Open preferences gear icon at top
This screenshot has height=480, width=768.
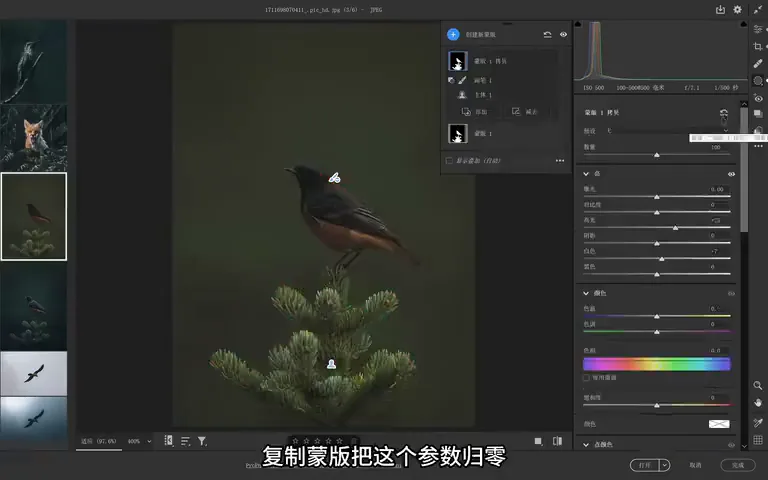pos(737,9)
